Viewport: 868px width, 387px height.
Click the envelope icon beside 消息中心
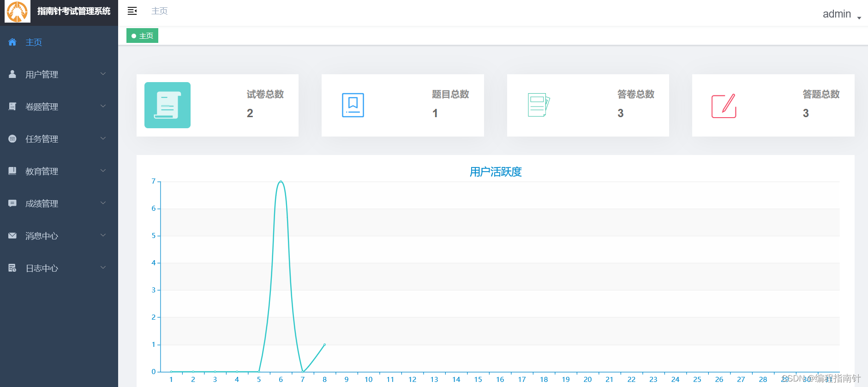(12, 236)
